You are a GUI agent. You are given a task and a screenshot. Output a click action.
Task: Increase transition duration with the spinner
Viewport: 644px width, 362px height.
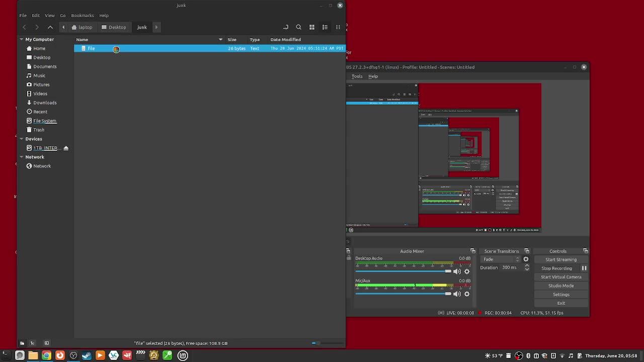point(527,266)
